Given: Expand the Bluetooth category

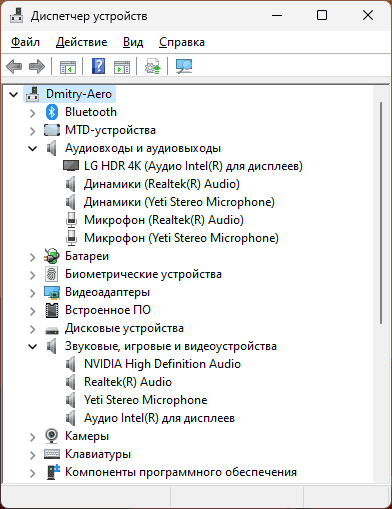Looking at the screenshot, I should (32, 113).
